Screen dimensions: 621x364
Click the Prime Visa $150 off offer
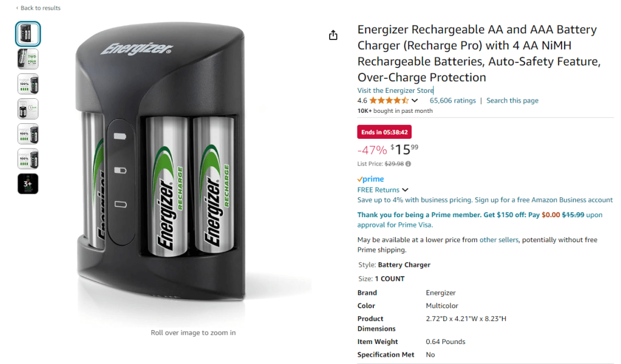(480, 220)
